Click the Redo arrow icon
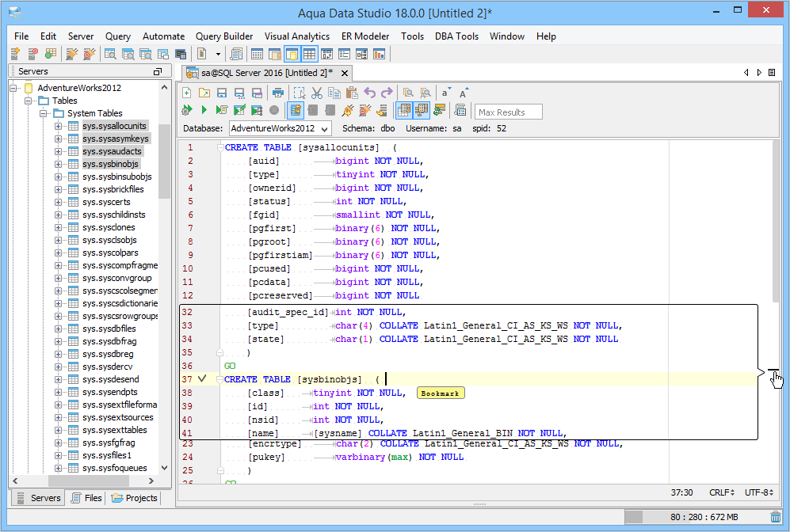 pyautogui.click(x=387, y=93)
